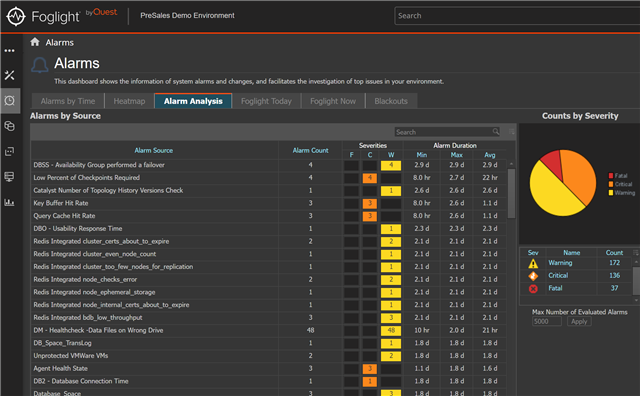
Task: Click the alarms table vertical scrollbar
Action: (x=511, y=194)
